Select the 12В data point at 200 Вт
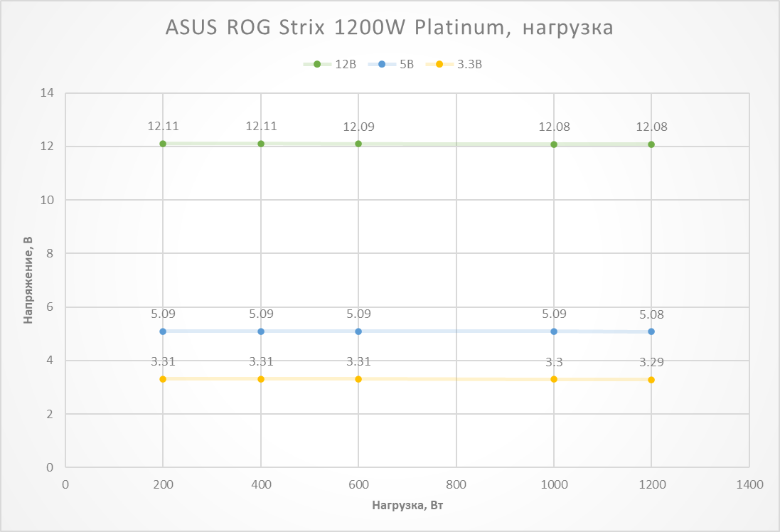The image size is (780, 532). pyautogui.click(x=163, y=144)
